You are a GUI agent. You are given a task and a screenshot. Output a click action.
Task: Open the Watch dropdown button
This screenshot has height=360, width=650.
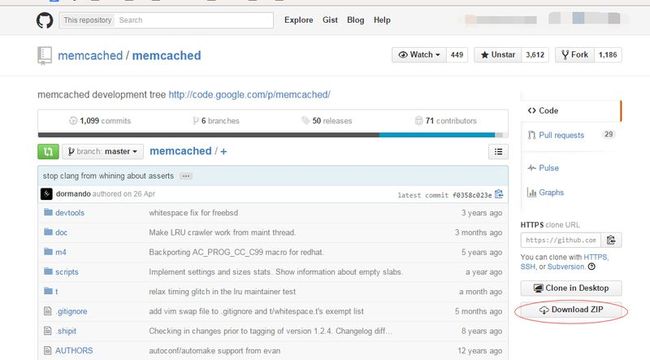point(419,55)
